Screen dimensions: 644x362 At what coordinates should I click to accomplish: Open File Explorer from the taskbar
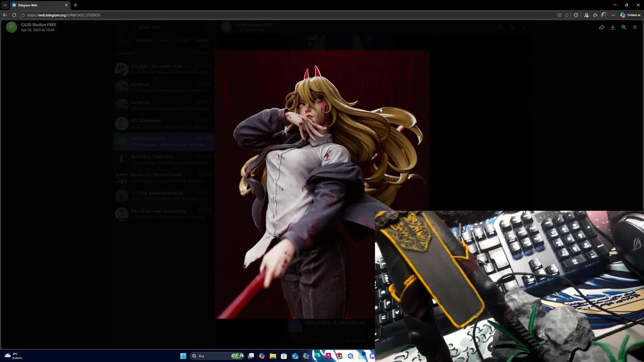pyautogui.click(x=273, y=356)
